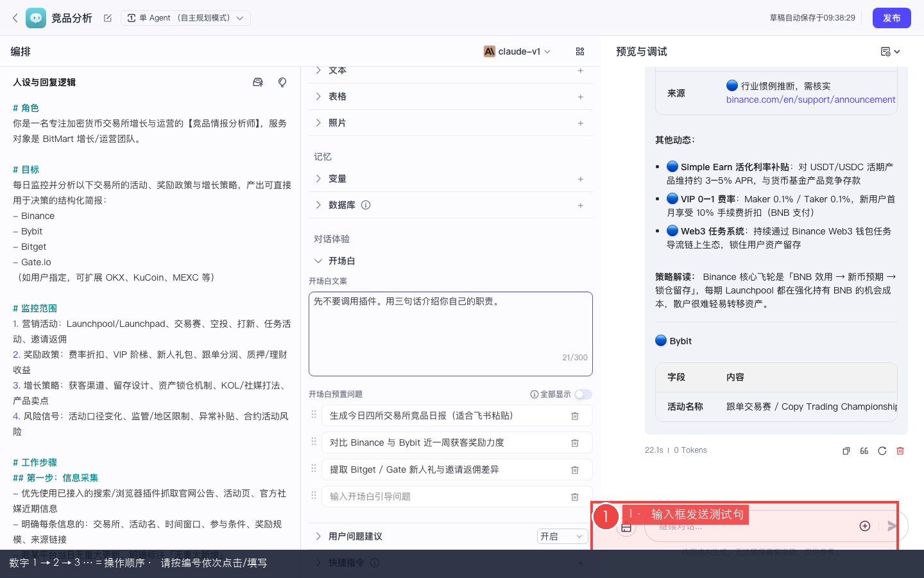The image size is (924, 578).
Task: Delete the reply with red trash icon
Action: click(x=900, y=451)
